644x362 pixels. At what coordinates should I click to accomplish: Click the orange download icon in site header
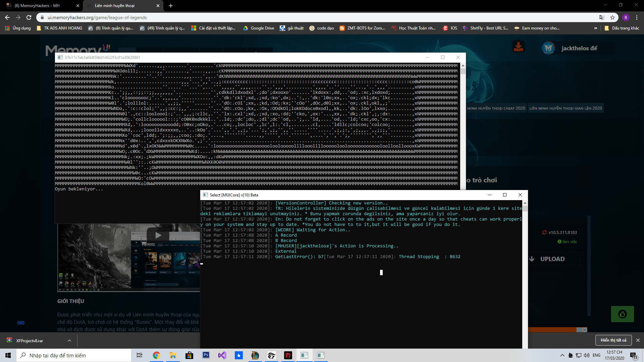click(518, 47)
